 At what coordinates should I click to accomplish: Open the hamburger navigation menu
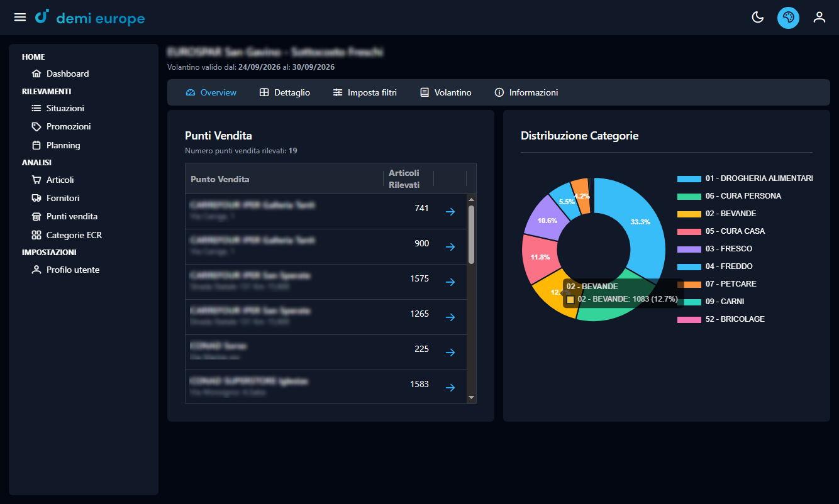[20, 18]
